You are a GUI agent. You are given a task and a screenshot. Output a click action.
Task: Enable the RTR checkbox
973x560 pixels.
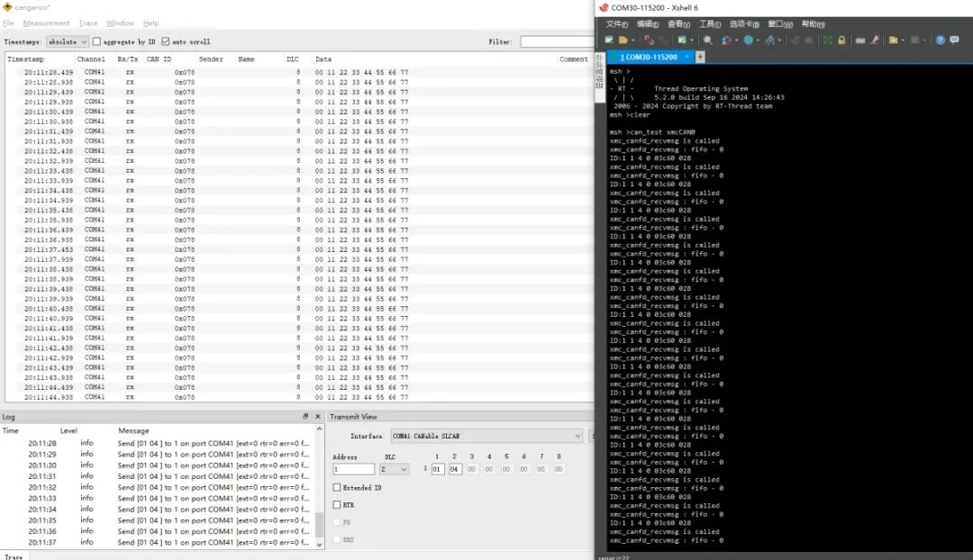pyautogui.click(x=337, y=505)
